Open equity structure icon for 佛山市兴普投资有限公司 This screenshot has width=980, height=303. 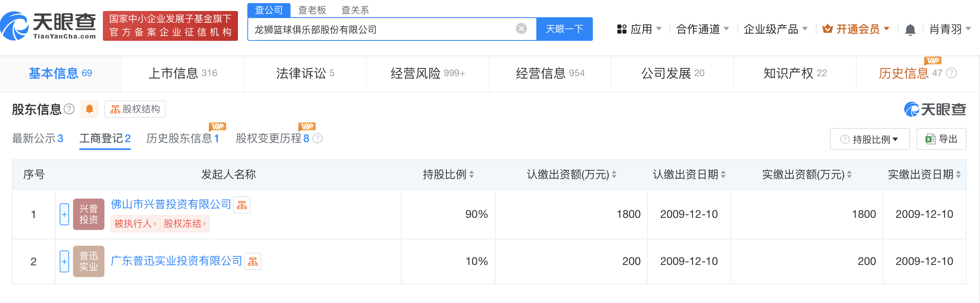coord(242,205)
